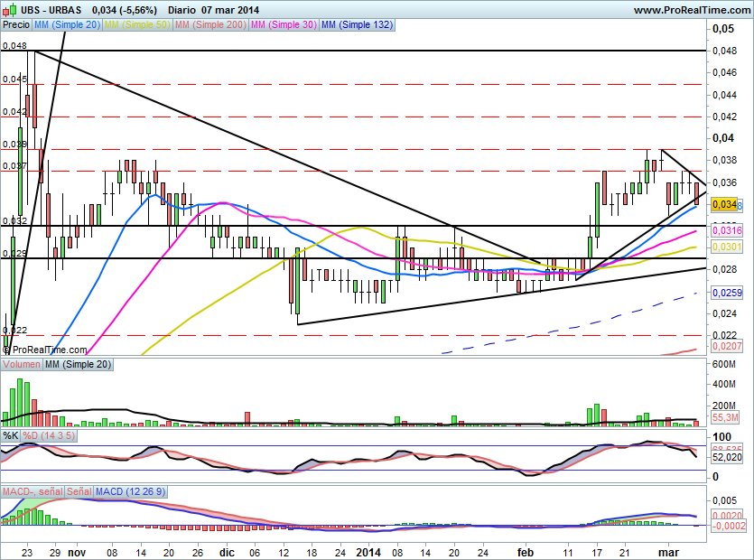Click the 0,046 price axis label
The image size is (754, 560).
click(x=725, y=72)
